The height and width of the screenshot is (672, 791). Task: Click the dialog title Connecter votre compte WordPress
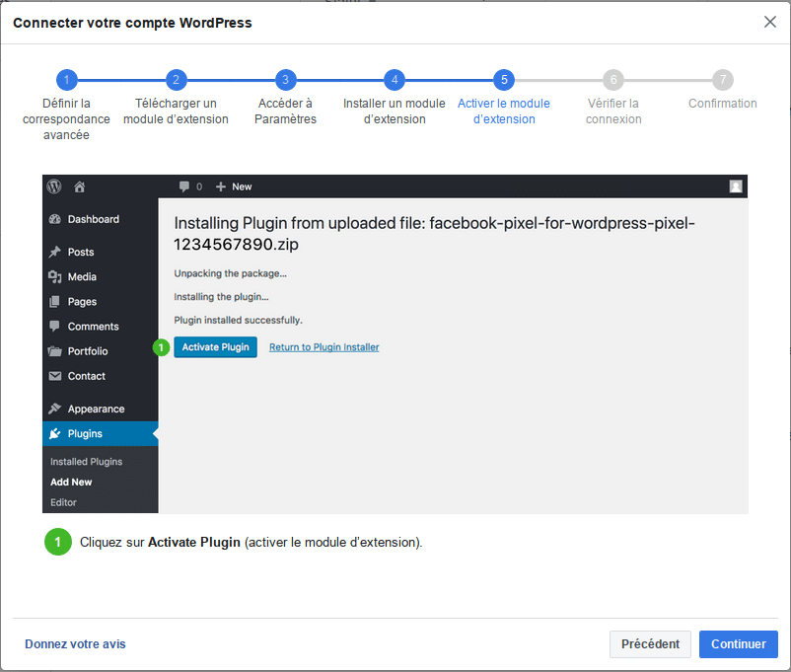(132, 23)
